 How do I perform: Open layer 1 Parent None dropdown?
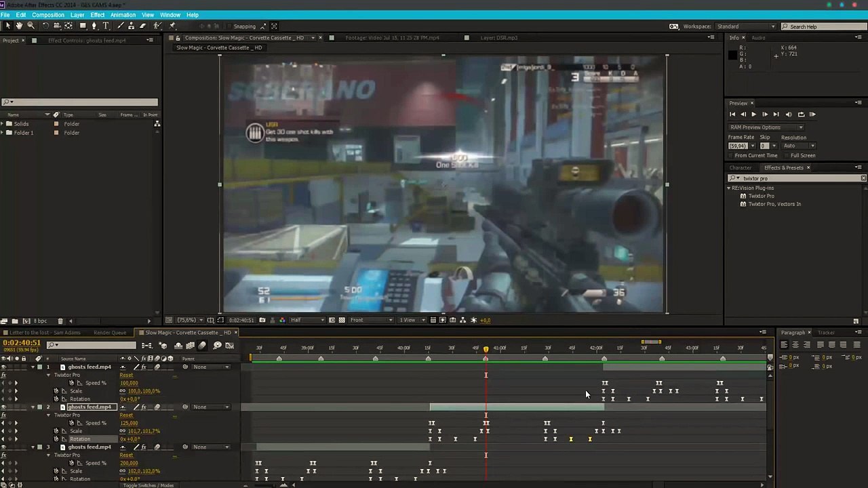[x=211, y=367]
